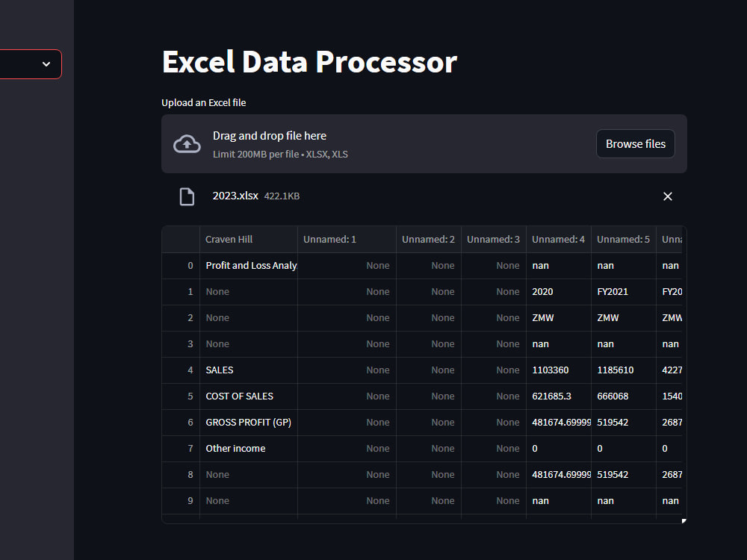
Task: Click the GROSS PROFIT (GP) cell
Action: (248, 422)
